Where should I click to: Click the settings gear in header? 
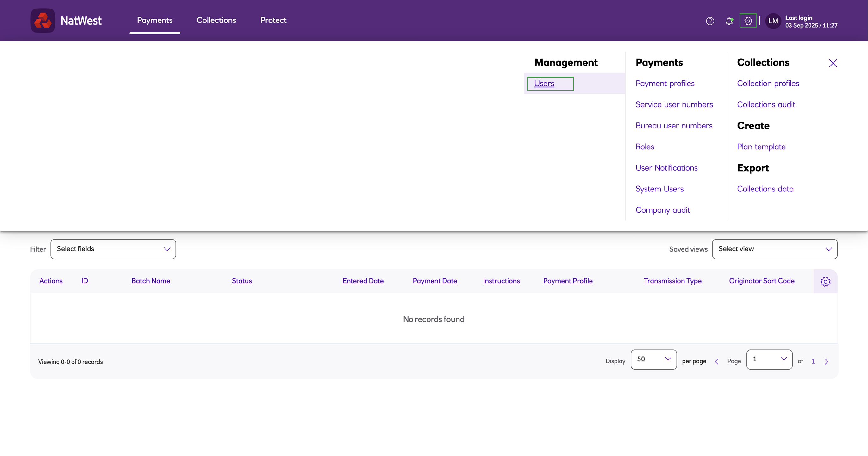748,21
